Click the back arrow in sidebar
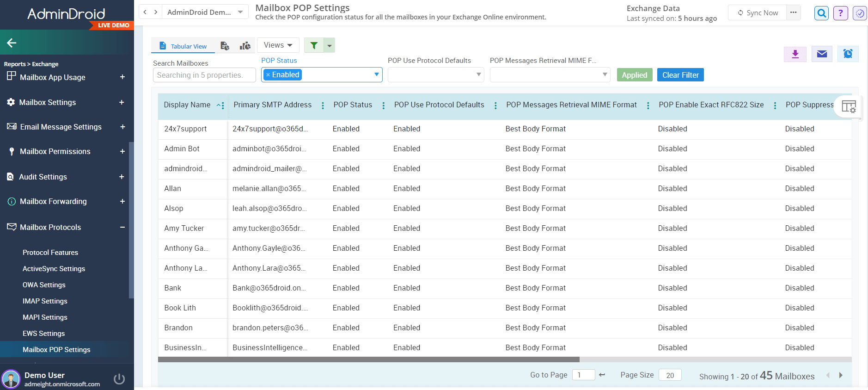Viewport: 868px width, 390px height. coord(12,43)
